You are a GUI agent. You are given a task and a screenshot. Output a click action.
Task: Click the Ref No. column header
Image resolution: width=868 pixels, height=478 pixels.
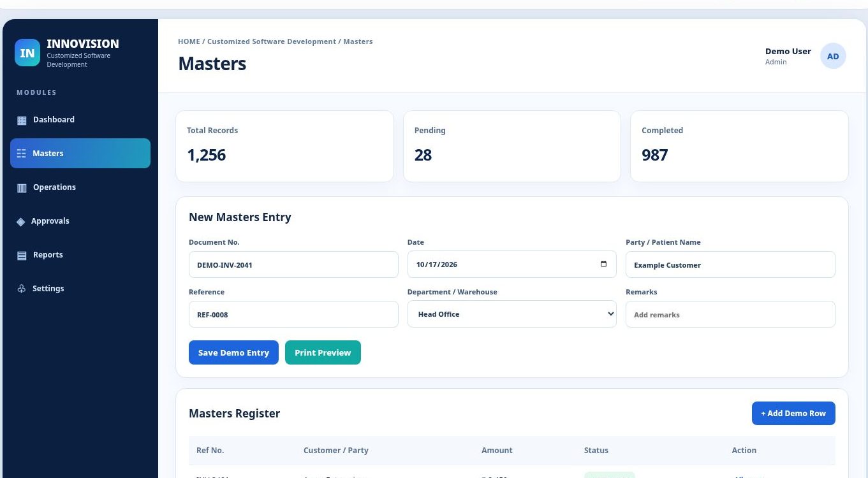point(210,451)
